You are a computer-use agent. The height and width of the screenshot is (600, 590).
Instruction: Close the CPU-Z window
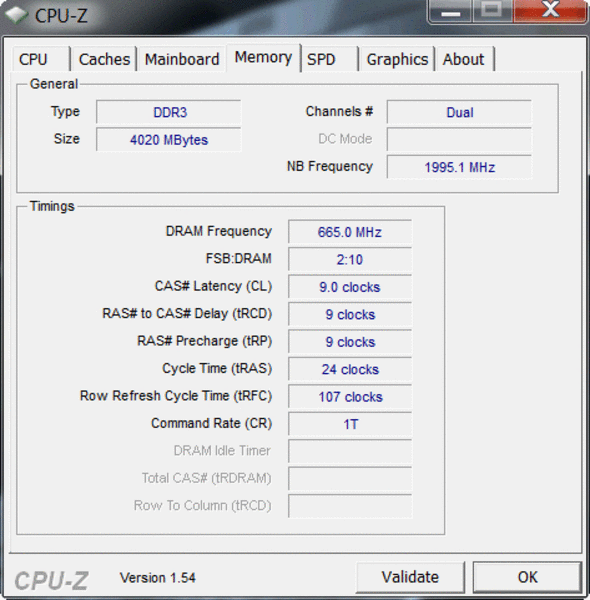pyautogui.click(x=549, y=11)
